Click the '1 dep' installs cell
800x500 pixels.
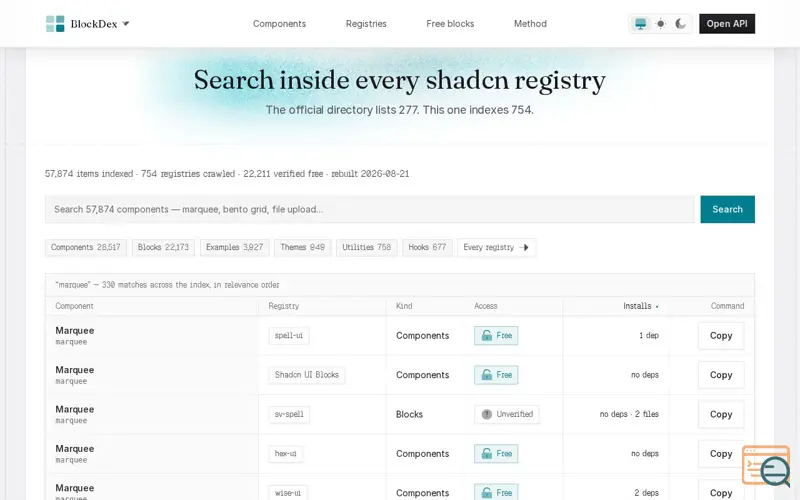pyautogui.click(x=648, y=336)
